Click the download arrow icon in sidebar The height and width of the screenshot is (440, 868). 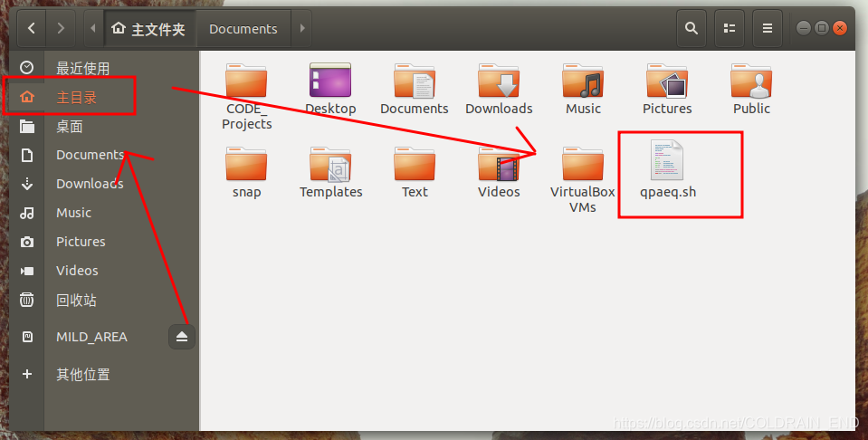point(26,184)
